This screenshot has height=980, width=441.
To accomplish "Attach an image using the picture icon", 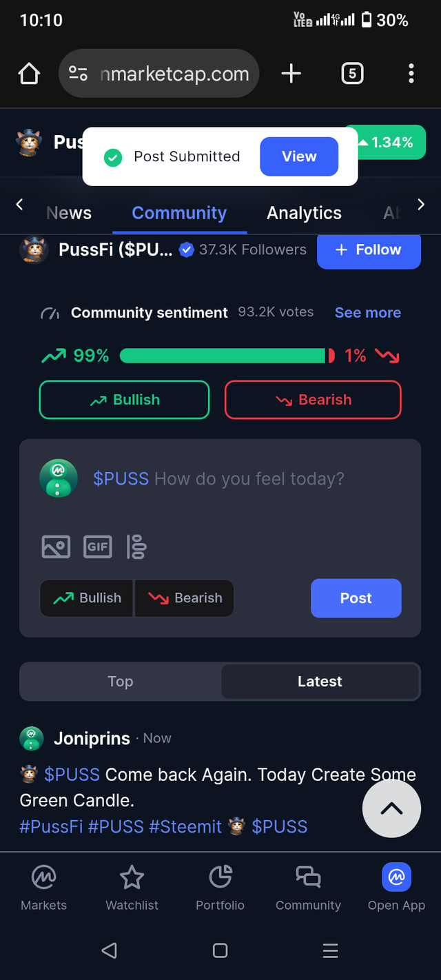I will tap(56, 547).
